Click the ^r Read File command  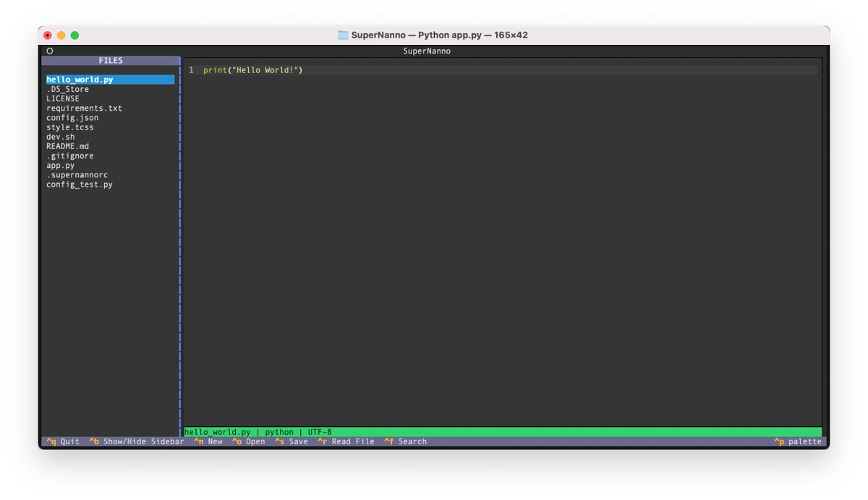pyautogui.click(x=346, y=441)
